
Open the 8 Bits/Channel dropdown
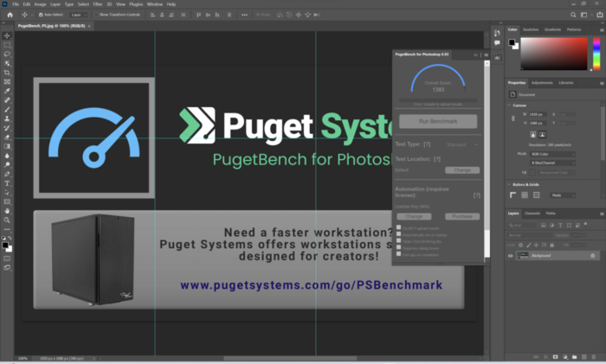click(x=552, y=163)
